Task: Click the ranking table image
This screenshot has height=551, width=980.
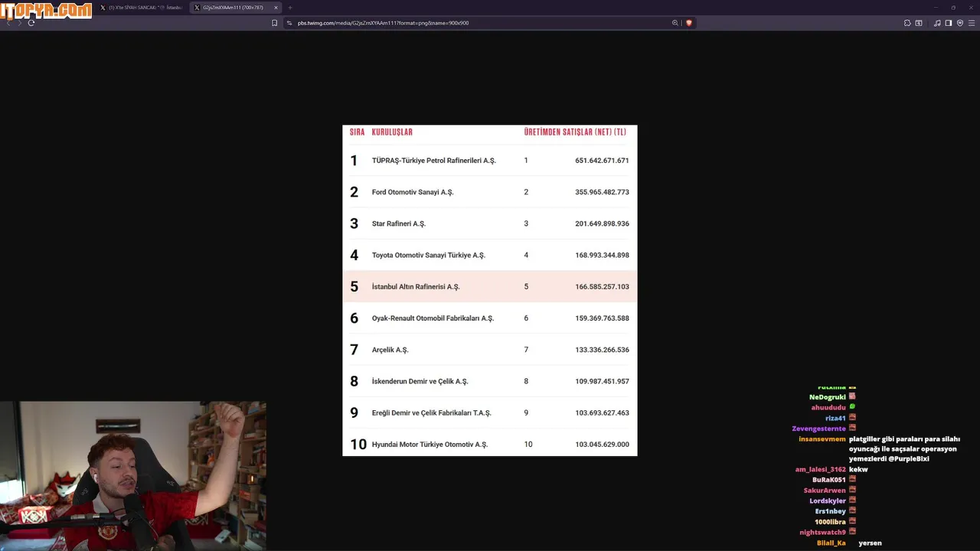Action: click(x=490, y=291)
